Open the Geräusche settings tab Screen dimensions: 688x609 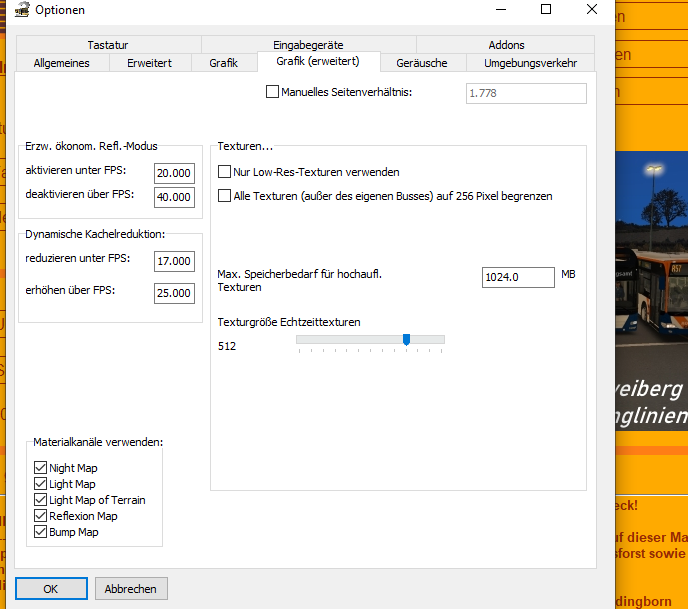pyautogui.click(x=422, y=63)
